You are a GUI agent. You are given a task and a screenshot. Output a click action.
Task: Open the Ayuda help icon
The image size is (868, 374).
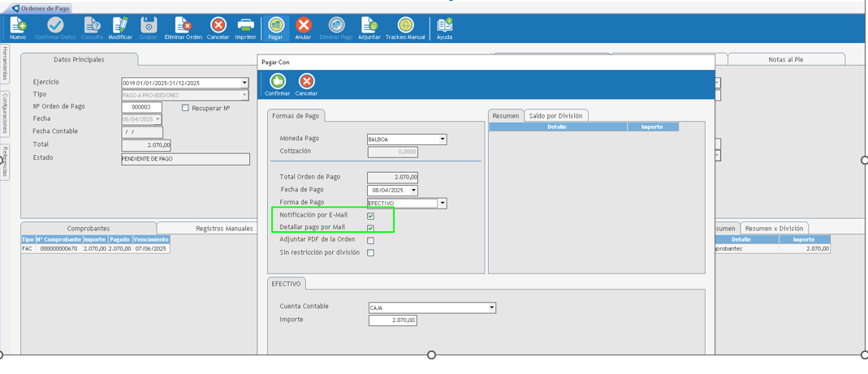(445, 27)
